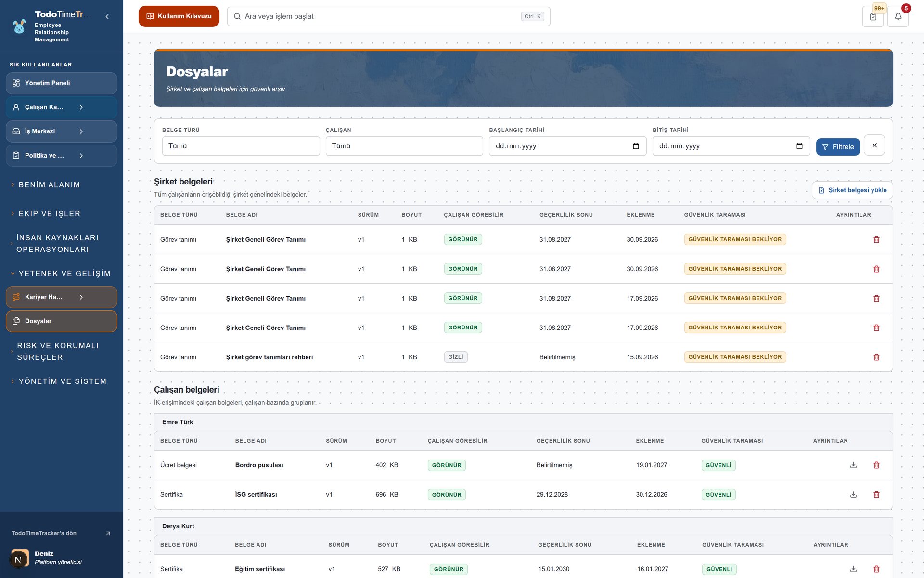The image size is (924, 578).
Task: Select Dosyalar in the sidebar
Action: (x=62, y=321)
